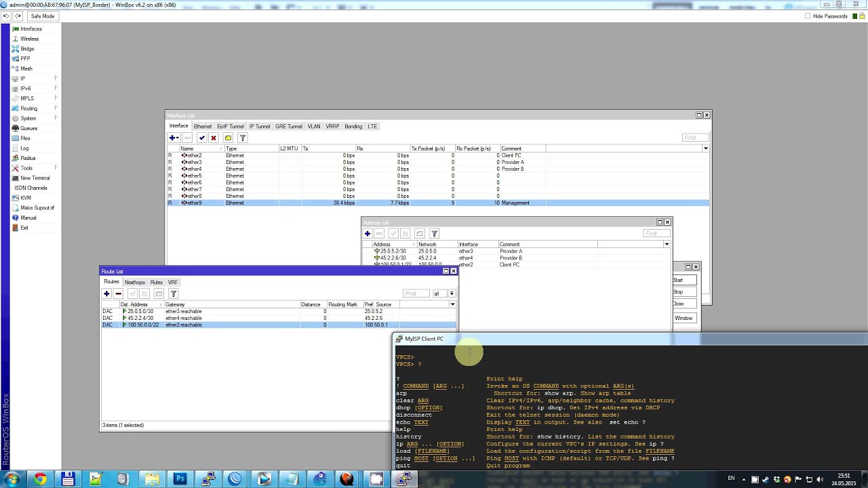868x488 pixels.
Task: Launch New Terminal from sidebar
Action: click(x=35, y=178)
